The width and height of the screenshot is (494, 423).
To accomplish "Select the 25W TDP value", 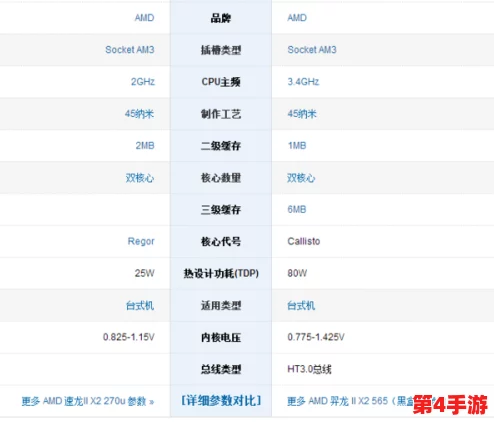I will point(145,273).
